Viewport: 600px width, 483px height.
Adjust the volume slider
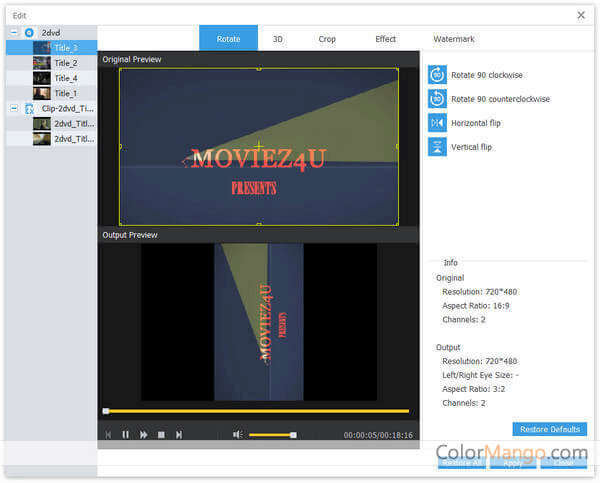tap(271, 435)
